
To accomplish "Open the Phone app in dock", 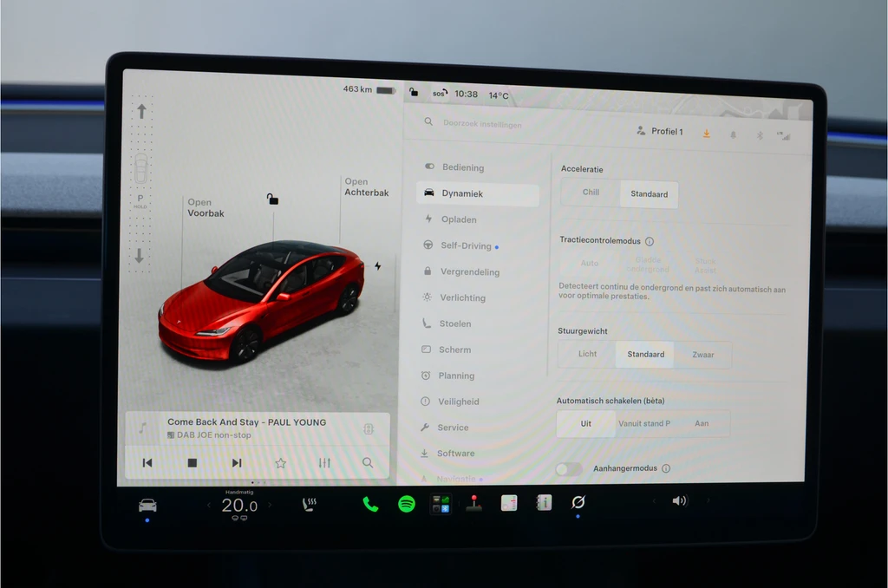I will click(x=370, y=504).
